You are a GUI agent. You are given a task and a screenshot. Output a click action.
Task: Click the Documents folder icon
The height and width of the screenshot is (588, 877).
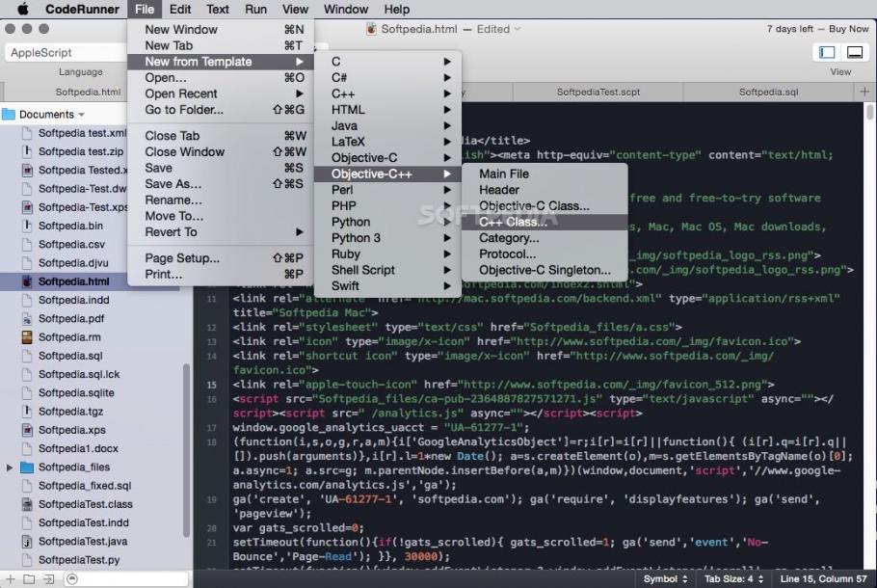[9, 114]
